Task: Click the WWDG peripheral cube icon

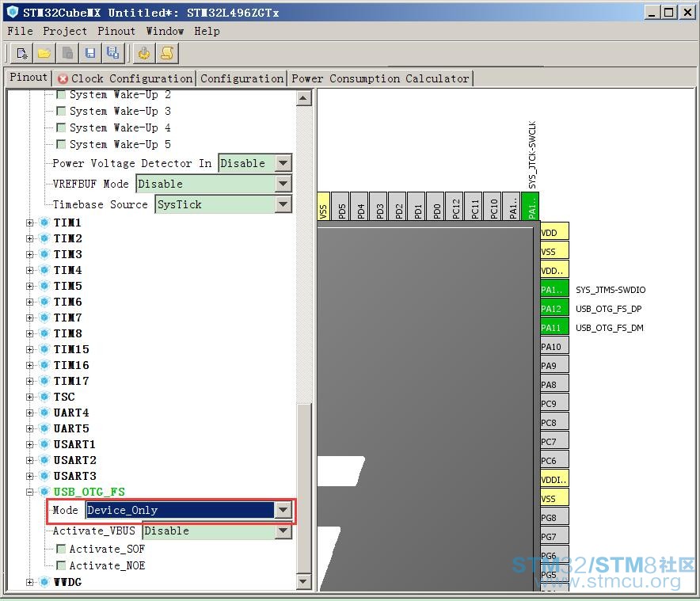Action: [44, 582]
